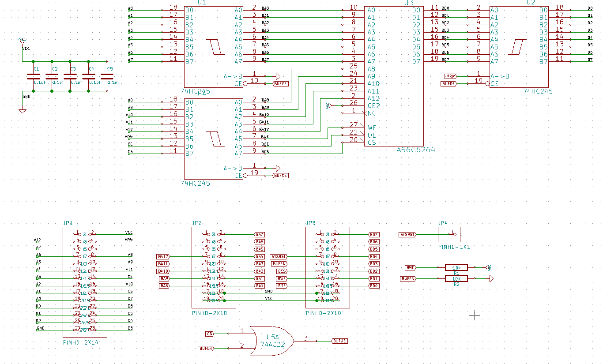Click resistor R2 10K symbol
This screenshot has height=364, width=603.
456,278
